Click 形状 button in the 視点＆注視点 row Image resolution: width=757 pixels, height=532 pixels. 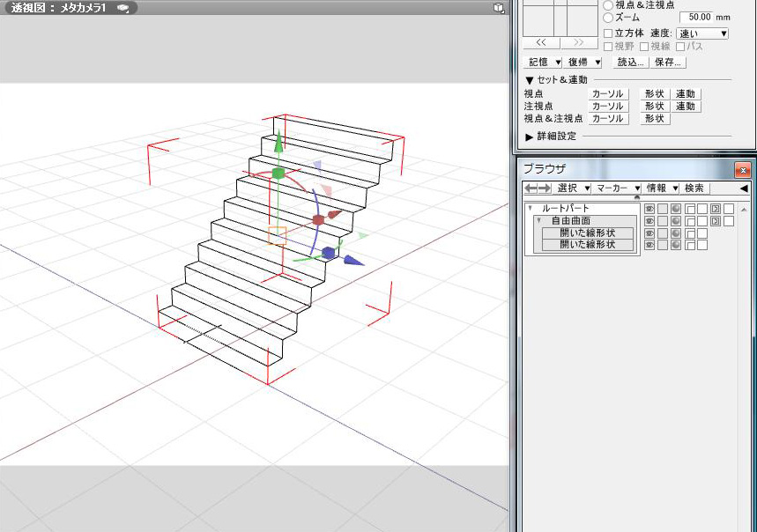click(x=655, y=119)
